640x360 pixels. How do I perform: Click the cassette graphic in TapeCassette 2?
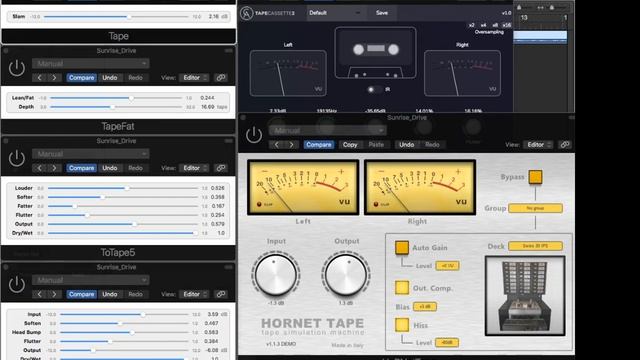coord(376,53)
